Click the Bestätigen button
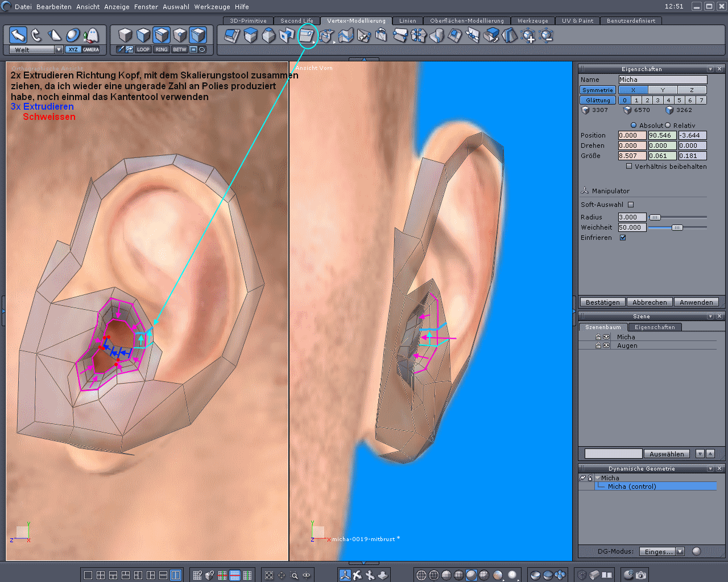728x582 pixels. pyautogui.click(x=602, y=302)
